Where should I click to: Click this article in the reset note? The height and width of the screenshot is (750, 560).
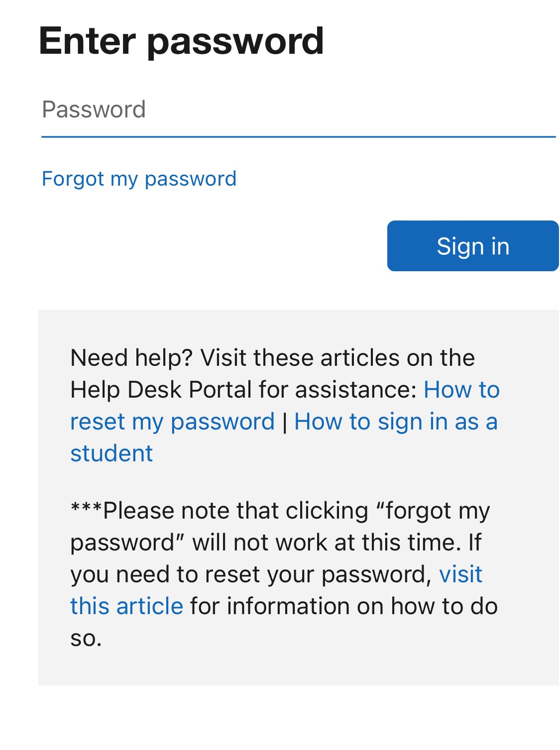(x=126, y=607)
